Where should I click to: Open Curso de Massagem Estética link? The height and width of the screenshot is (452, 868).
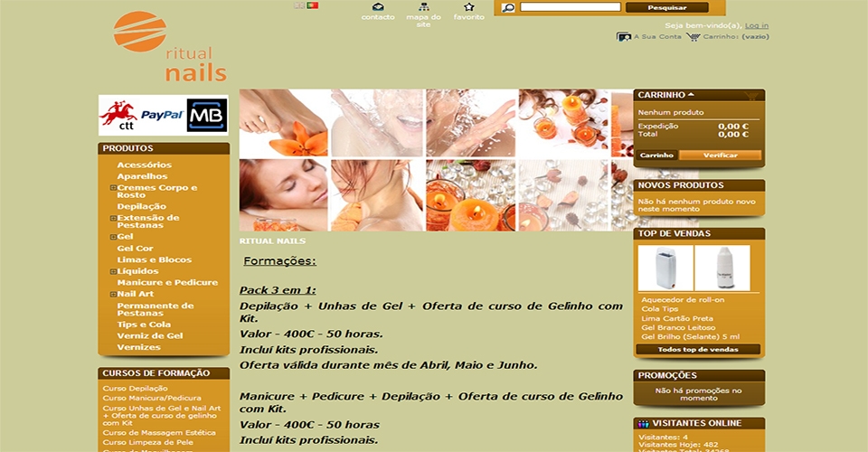(159, 433)
